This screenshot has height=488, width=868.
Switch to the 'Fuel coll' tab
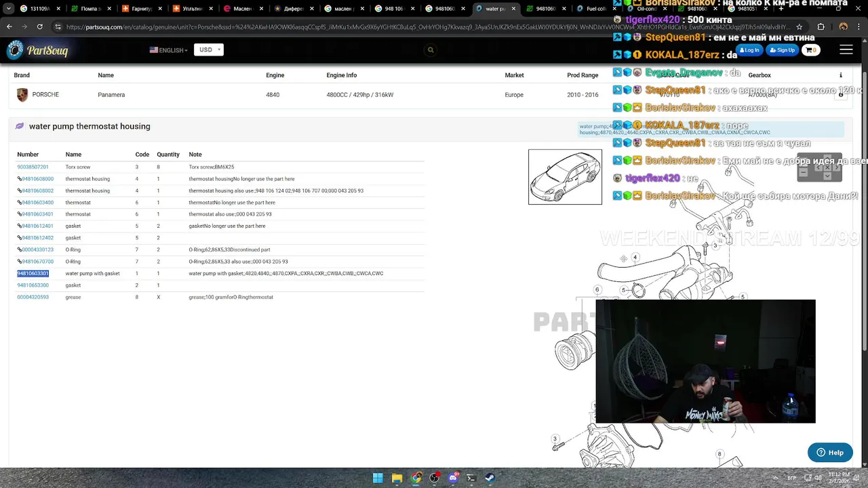click(593, 9)
